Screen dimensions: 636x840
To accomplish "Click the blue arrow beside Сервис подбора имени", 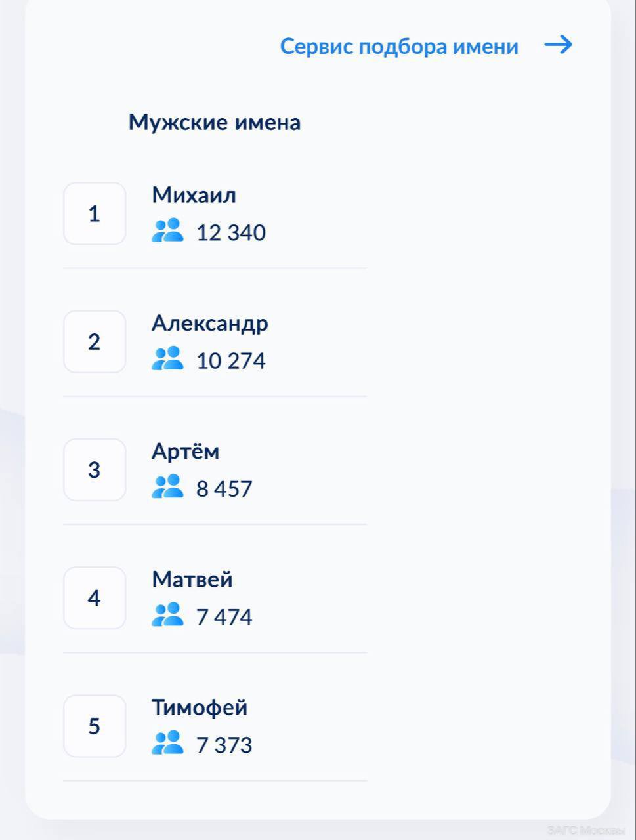I will click(559, 45).
